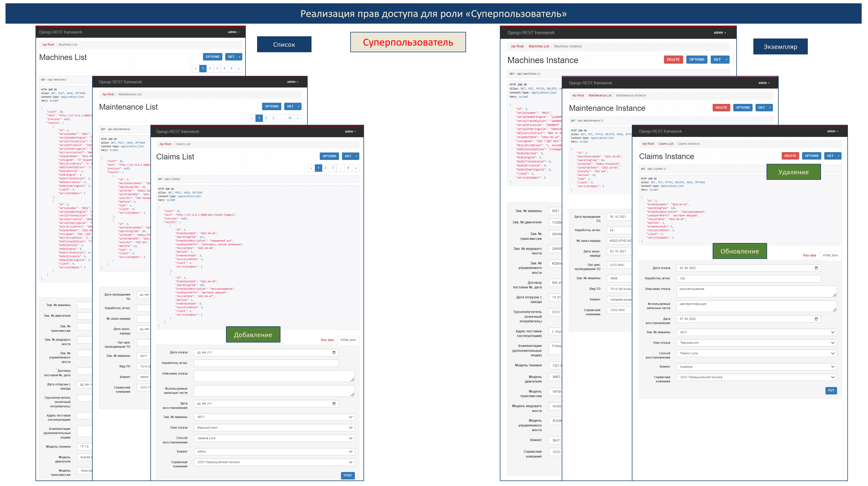Switch to HTML form tab in Claims List
The image size is (868, 486).
[x=348, y=340]
